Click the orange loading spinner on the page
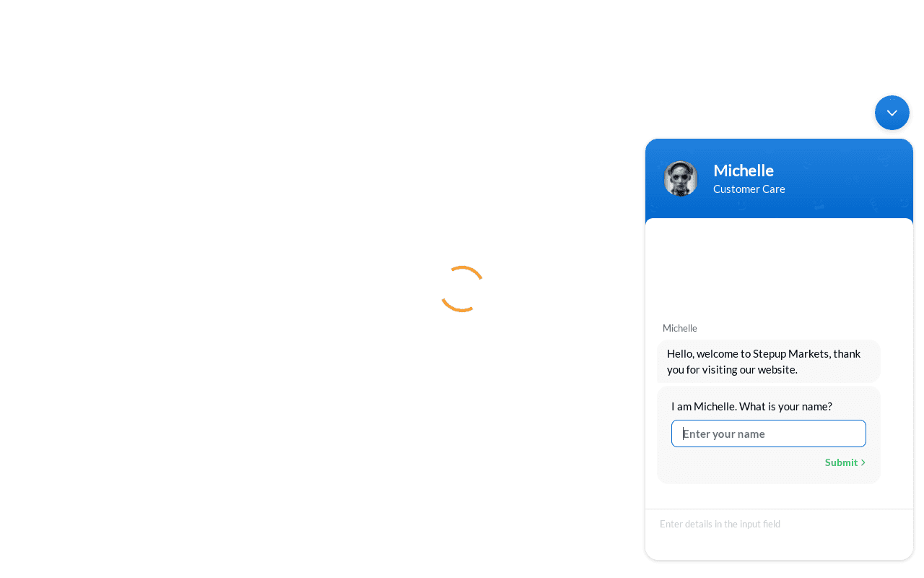 coord(462,289)
